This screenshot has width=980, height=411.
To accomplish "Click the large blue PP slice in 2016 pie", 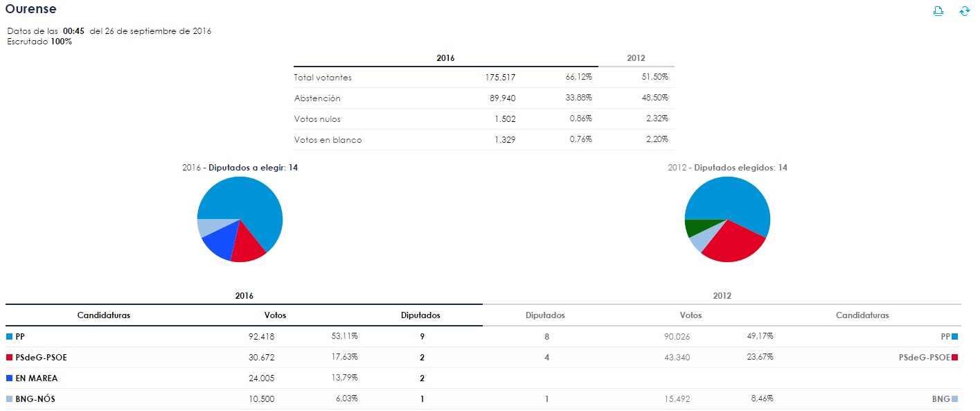I will coord(256,204).
